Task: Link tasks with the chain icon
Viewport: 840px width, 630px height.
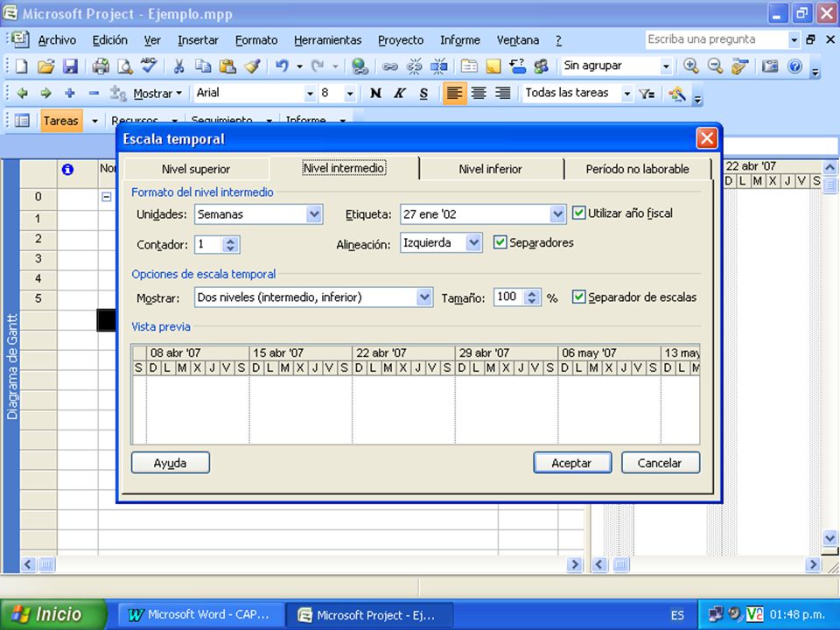Action: pos(390,66)
